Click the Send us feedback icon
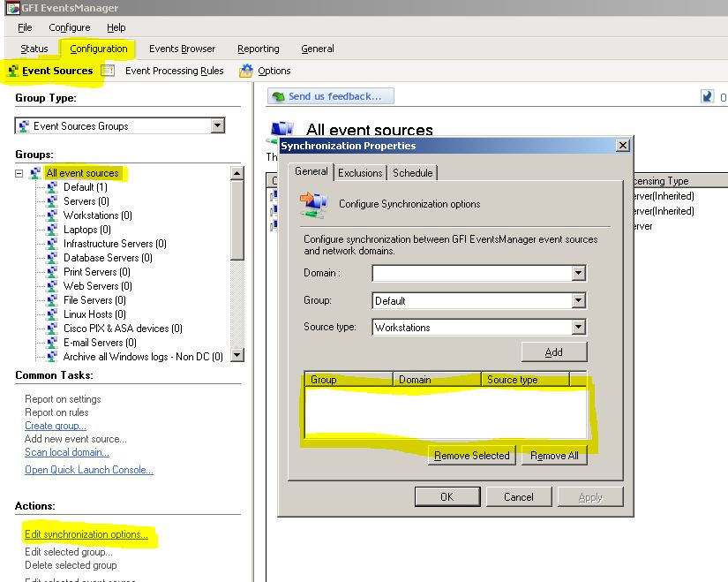 tap(278, 96)
